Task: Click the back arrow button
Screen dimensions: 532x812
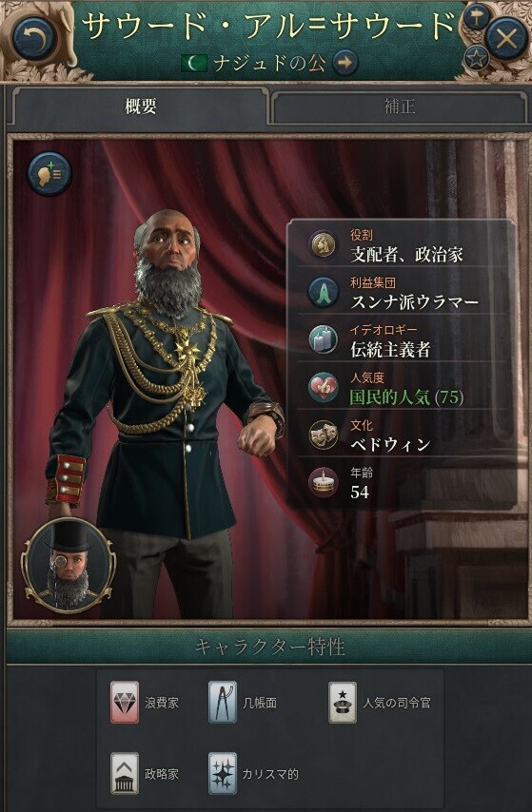Action: click(x=35, y=37)
